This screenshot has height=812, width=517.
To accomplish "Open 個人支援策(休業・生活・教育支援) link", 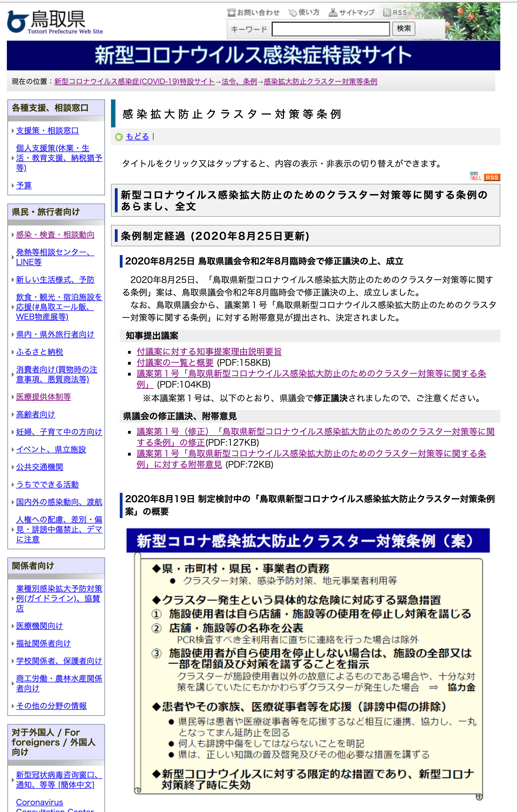I will pos(59,158).
